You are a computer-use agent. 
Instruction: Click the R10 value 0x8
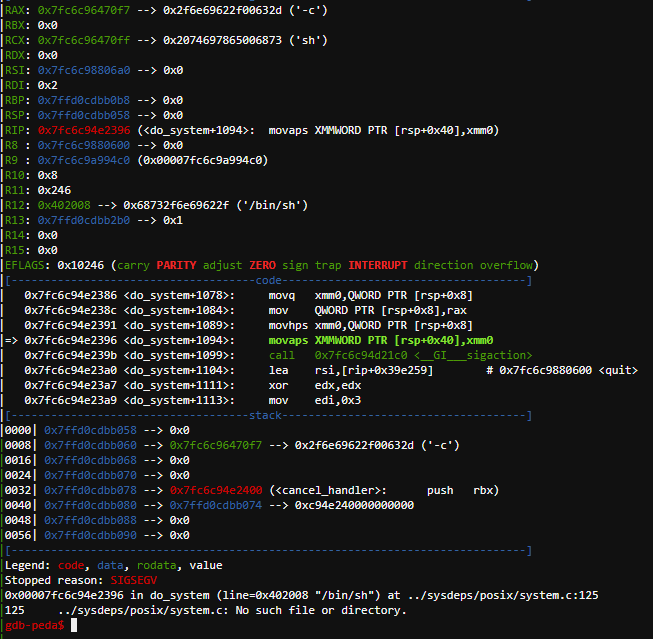47,175
